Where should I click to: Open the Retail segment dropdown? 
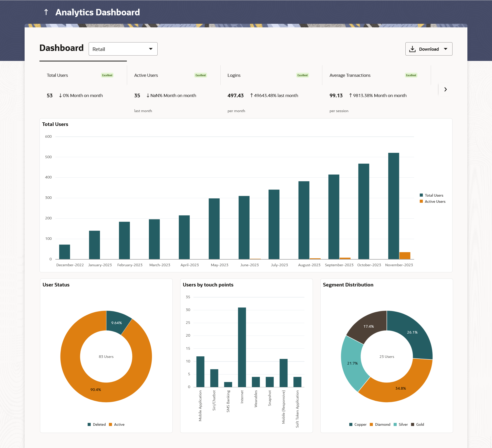tap(123, 49)
